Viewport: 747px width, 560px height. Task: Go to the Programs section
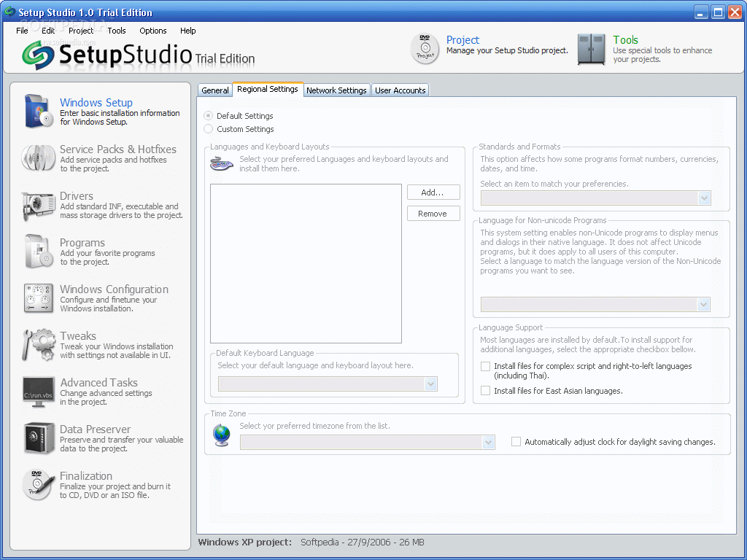[x=82, y=242]
